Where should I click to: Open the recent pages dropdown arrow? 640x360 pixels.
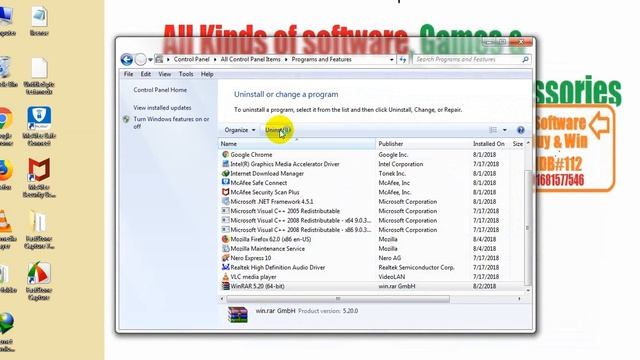[150, 60]
